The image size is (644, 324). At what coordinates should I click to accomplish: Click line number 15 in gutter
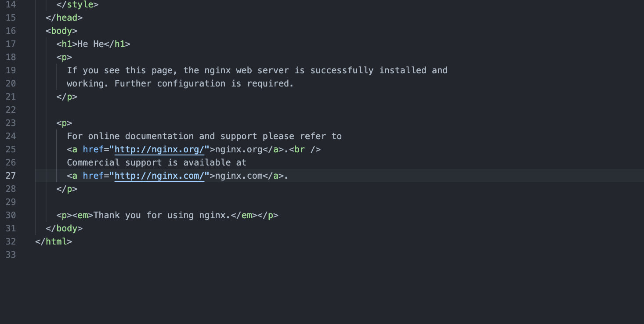[x=11, y=18]
